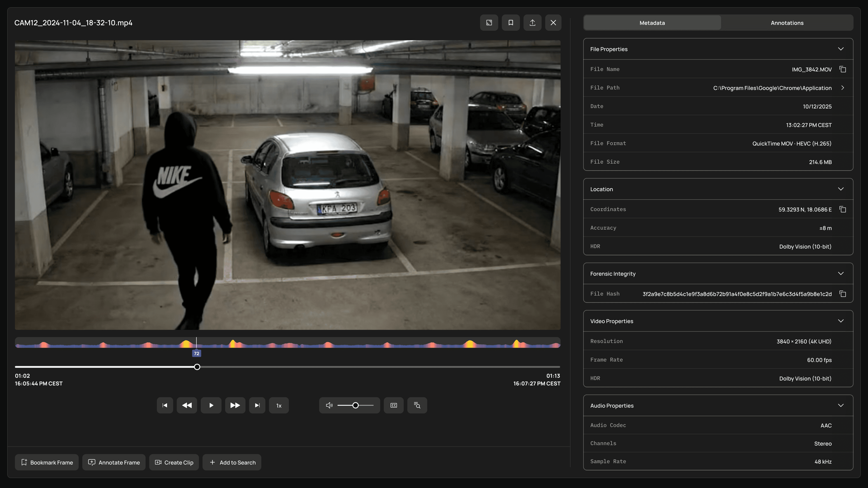
Task: Click the fullscreen expand icon
Action: click(x=489, y=23)
